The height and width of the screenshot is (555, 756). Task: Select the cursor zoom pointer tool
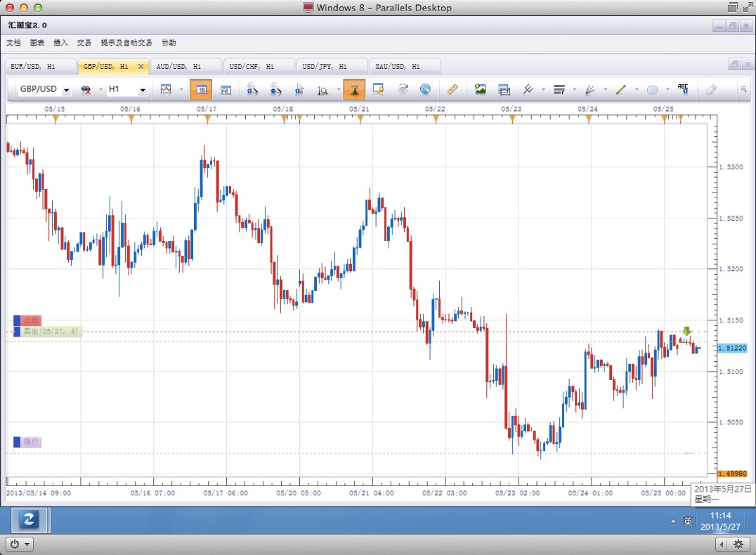tap(299, 90)
